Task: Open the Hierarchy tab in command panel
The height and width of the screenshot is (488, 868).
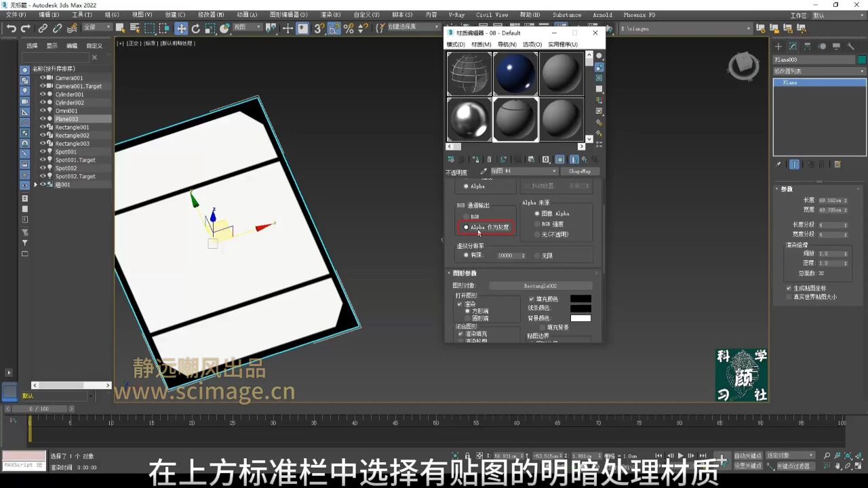Action: (x=808, y=47)
